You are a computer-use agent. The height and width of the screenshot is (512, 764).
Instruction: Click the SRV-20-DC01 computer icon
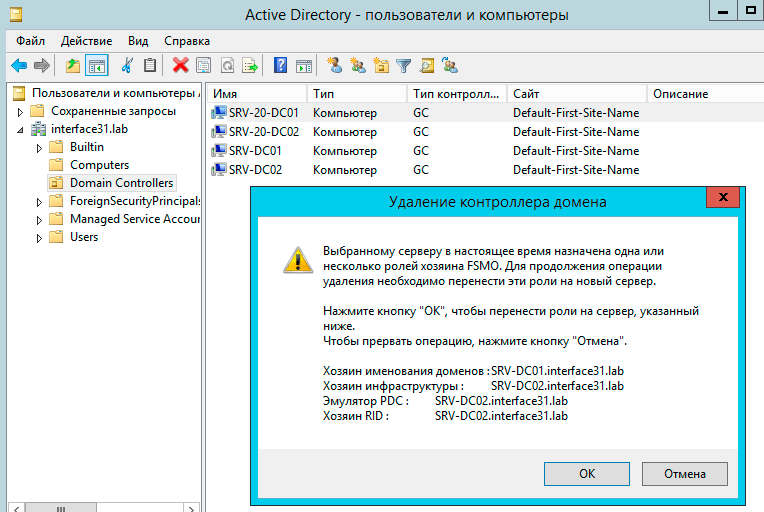218,113
